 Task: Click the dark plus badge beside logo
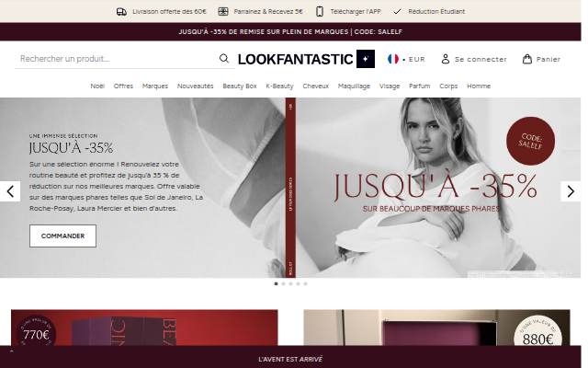pos(366,59)
